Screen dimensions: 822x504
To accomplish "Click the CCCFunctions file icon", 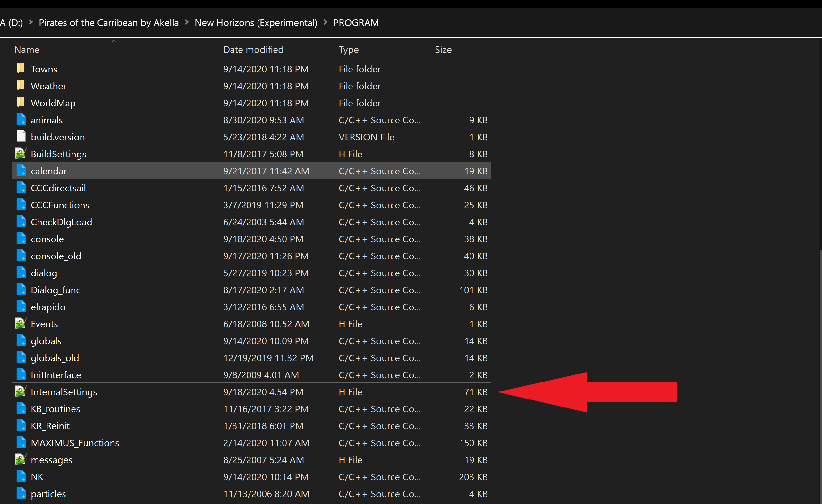I will (x=21, y=205).
